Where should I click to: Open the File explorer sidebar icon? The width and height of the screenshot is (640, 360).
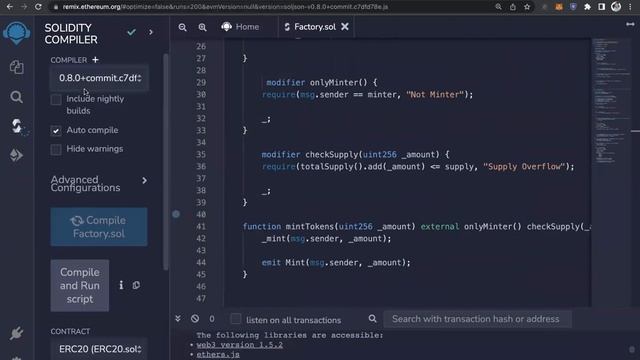click(x=16, y=67)
